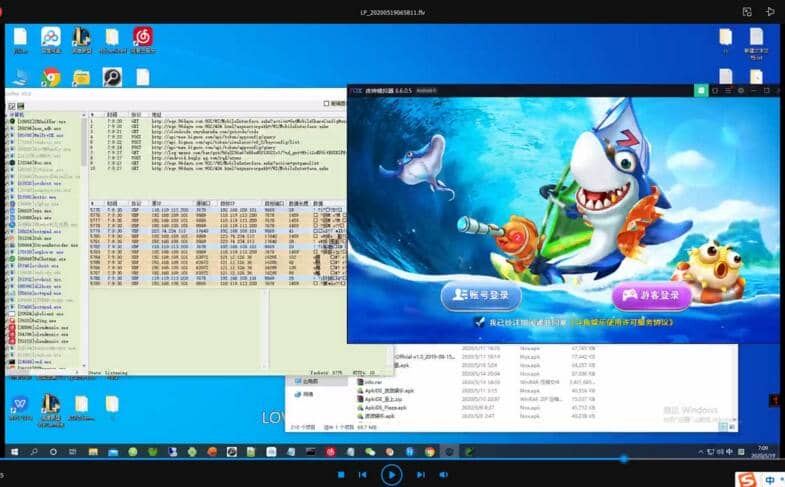Open the yellow file manager desktop shortcut

pyautogui.click(x=81, y=78)
